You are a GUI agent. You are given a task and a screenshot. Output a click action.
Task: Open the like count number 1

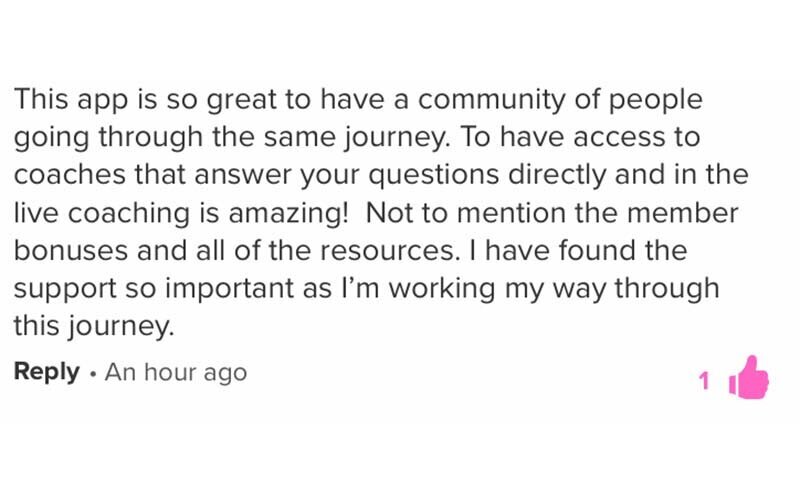(x=704, y=380)
